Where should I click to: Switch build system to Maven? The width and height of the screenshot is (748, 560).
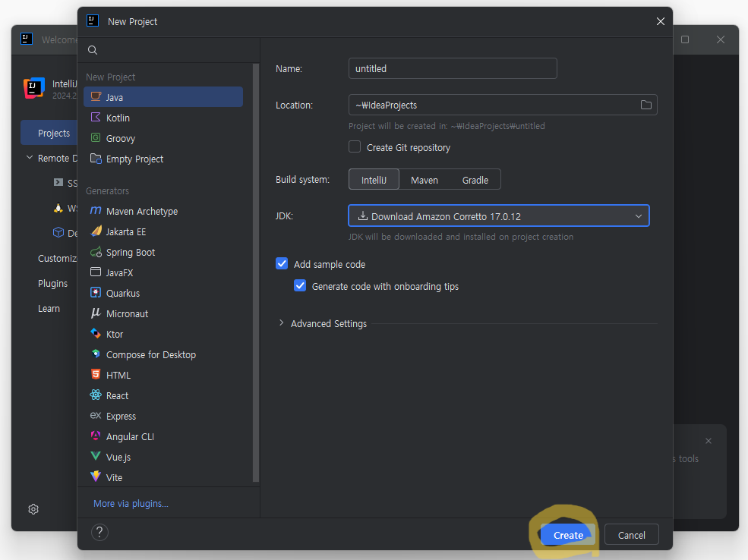(x=424, y=180)
